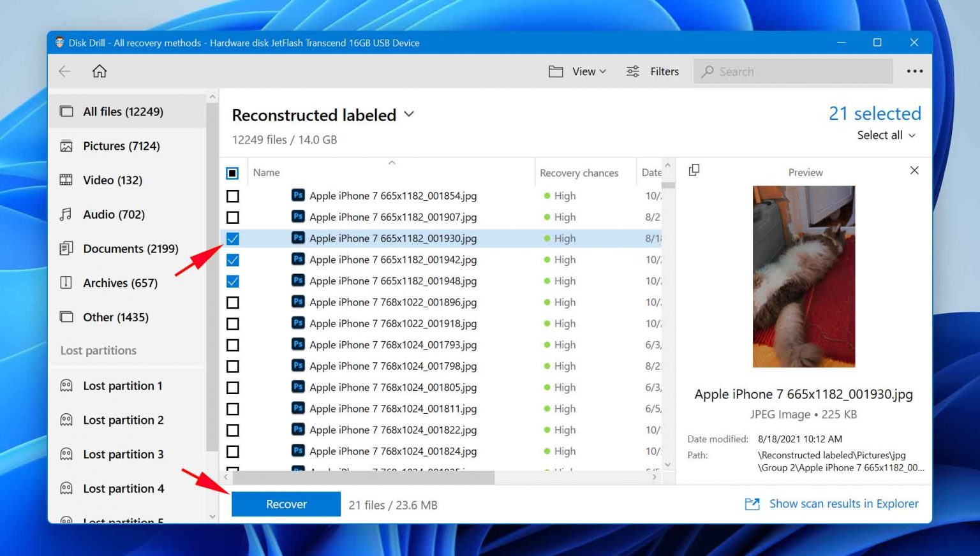Open the three-dot more options menu
Image resolution: width=980 pixels, height=556 pixels.
pyautogui.click(x=914, y=71)
